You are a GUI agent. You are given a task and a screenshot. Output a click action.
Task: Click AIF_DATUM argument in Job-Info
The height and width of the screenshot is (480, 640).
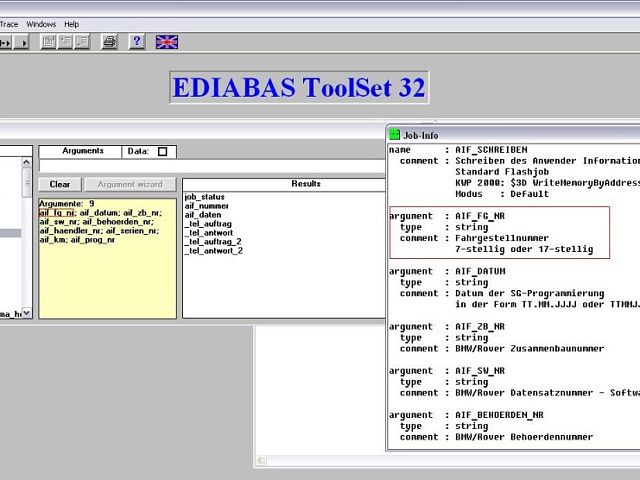480,271
